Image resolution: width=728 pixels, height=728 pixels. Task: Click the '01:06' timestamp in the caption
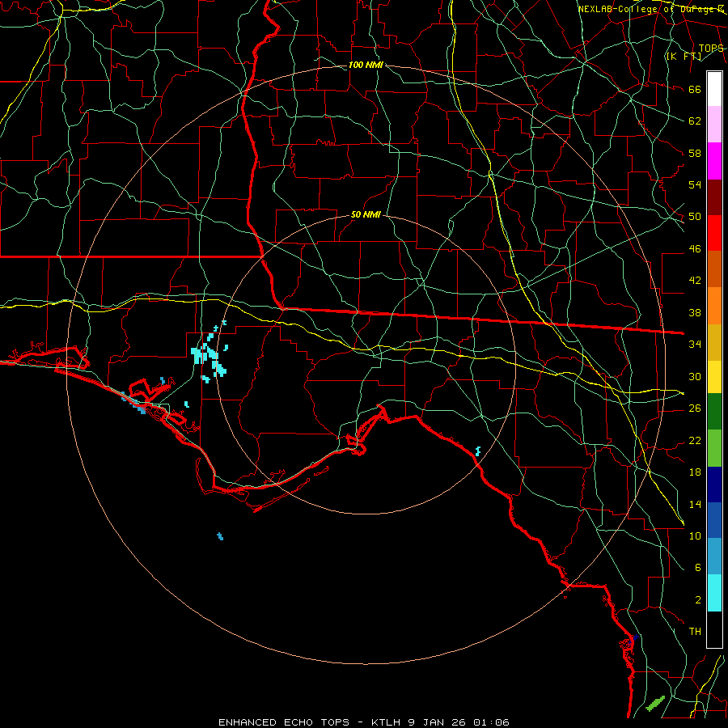(491, 722)
